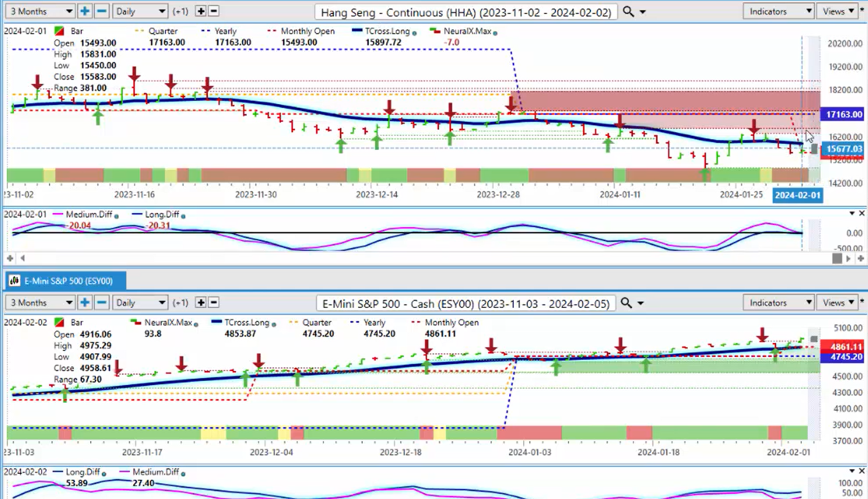Close the Hang Seng Diff indicator subpanel
The height and width of the screenshot is (499, 868).
coord(861,213)
